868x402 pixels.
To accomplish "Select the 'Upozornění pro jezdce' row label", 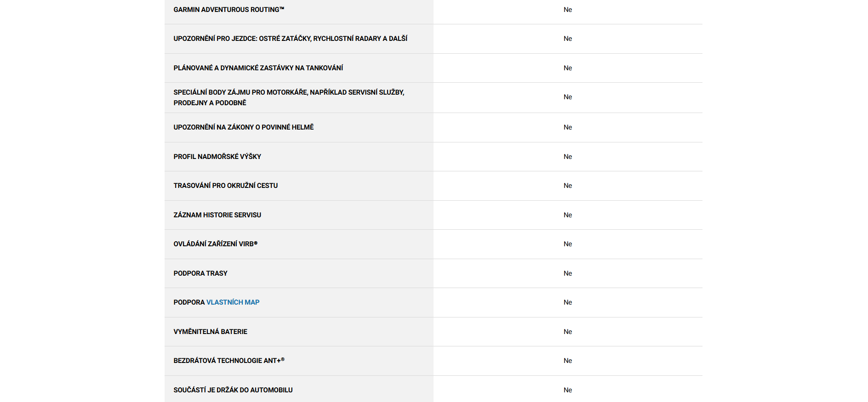I will [x=290, y=39].
